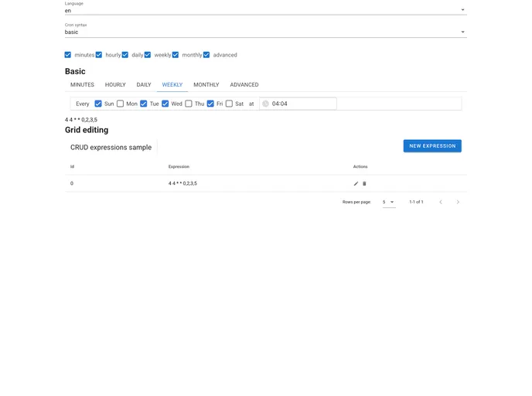Switch to the DAILY tab
Viewport: 532px width, 396px height.
point(144,85)
